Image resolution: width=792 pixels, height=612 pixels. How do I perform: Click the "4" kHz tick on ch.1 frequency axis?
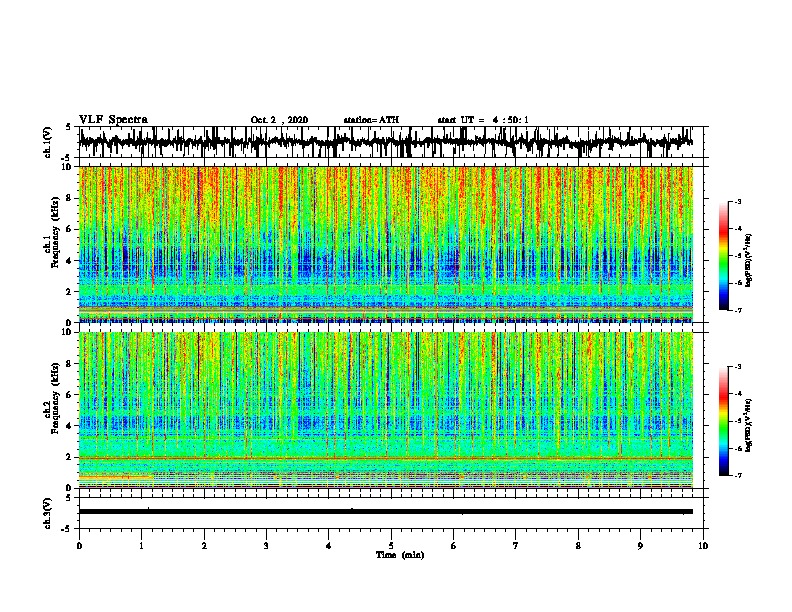pyautogui.click(x=70, y=261)
